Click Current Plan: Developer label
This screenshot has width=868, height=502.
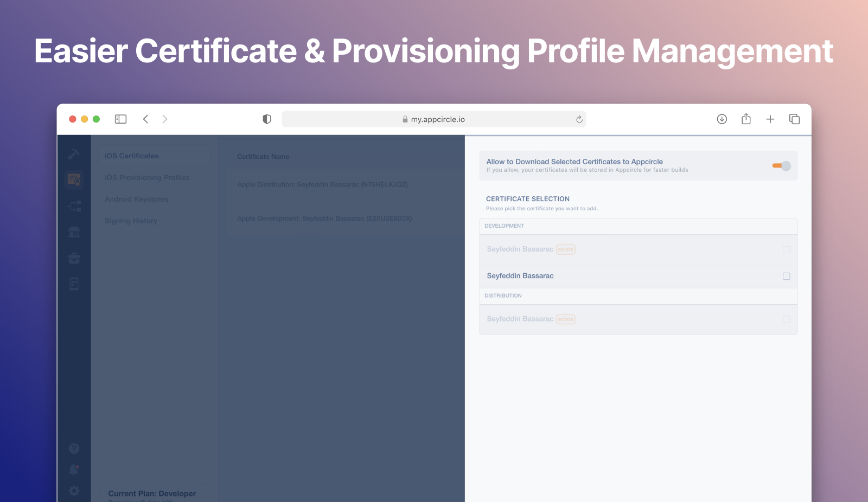[x=152, y=493]
